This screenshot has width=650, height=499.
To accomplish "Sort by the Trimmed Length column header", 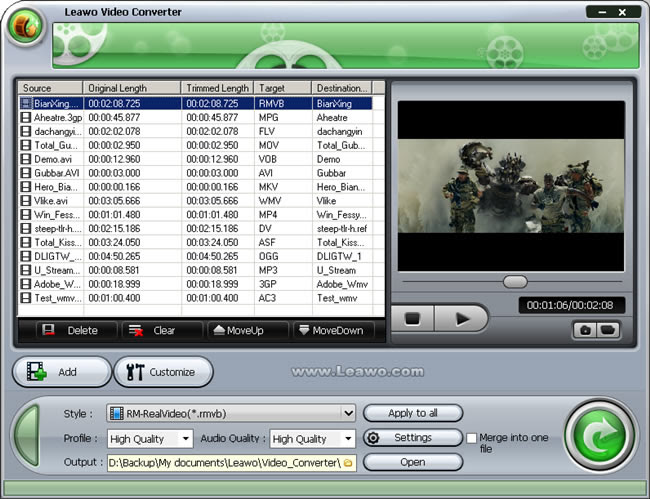I will pyautogui.click(x=218, y=88).
